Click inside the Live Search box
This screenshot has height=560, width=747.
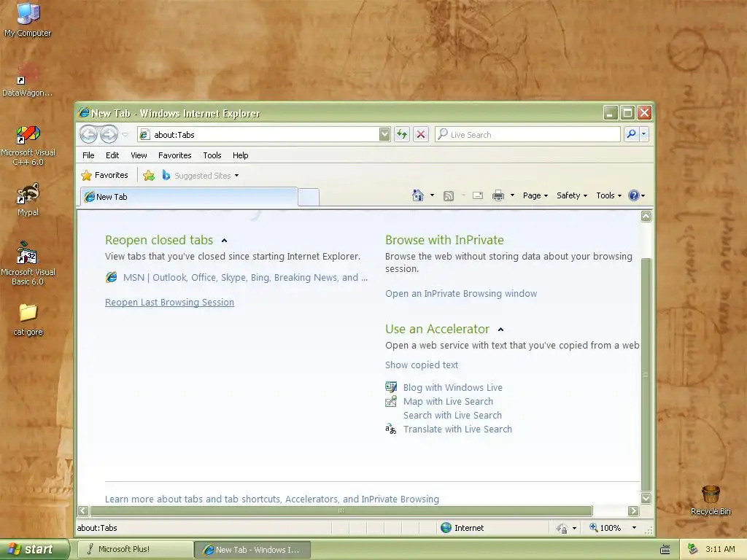(527, 135)
